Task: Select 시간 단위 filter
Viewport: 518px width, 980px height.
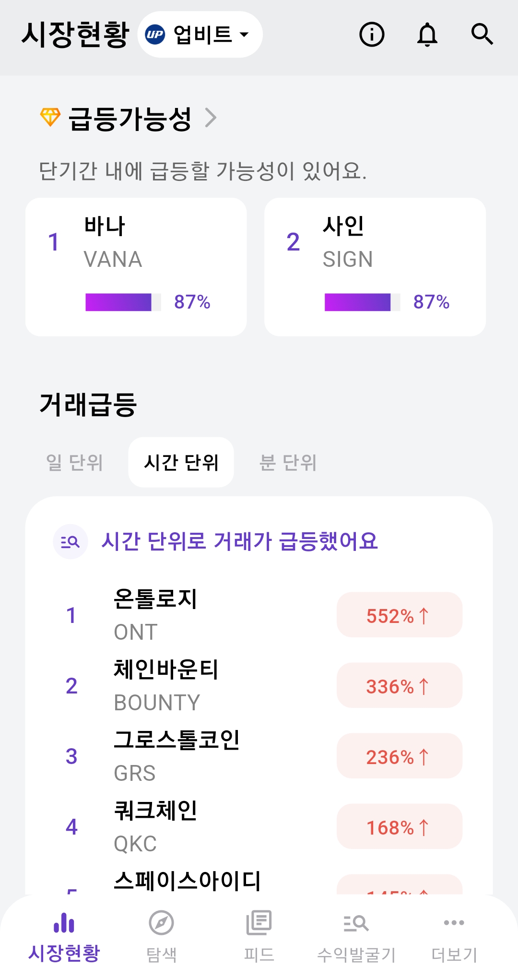Action: [181, 463]
